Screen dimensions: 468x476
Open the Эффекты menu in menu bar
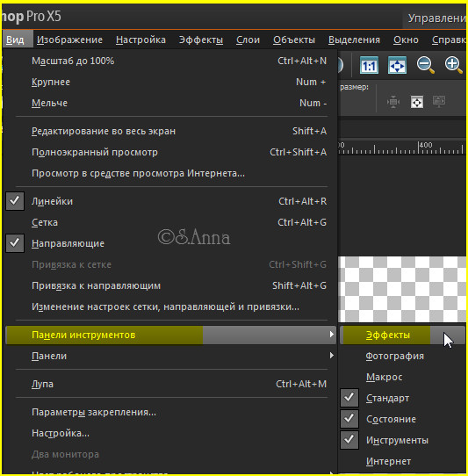(201, 40)
